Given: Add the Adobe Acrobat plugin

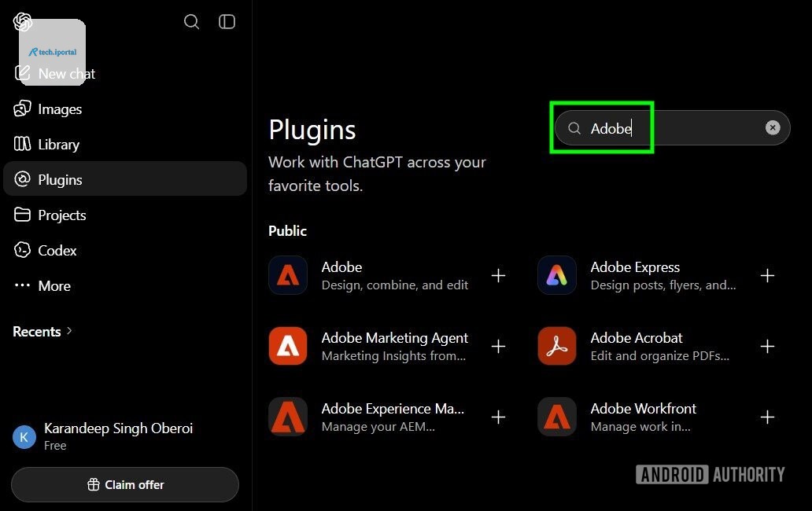Looking at the screenshot, I should coord(767,346).
